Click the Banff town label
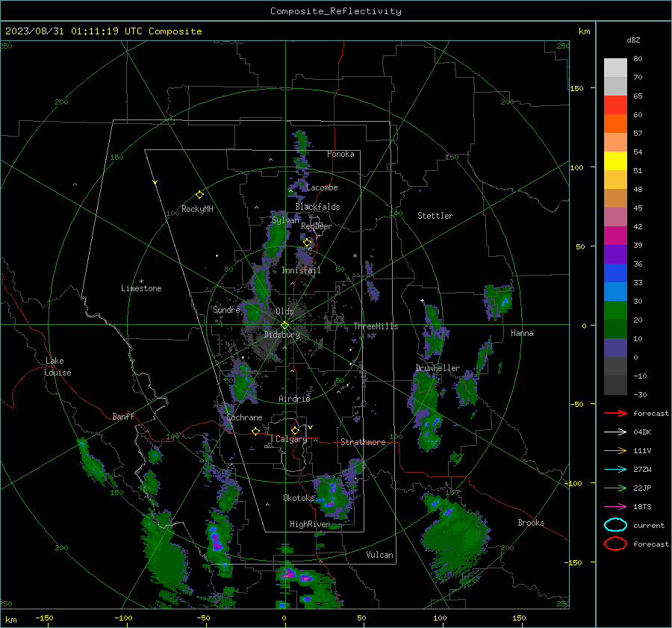 pyautogui.click(x=123, y=417)
